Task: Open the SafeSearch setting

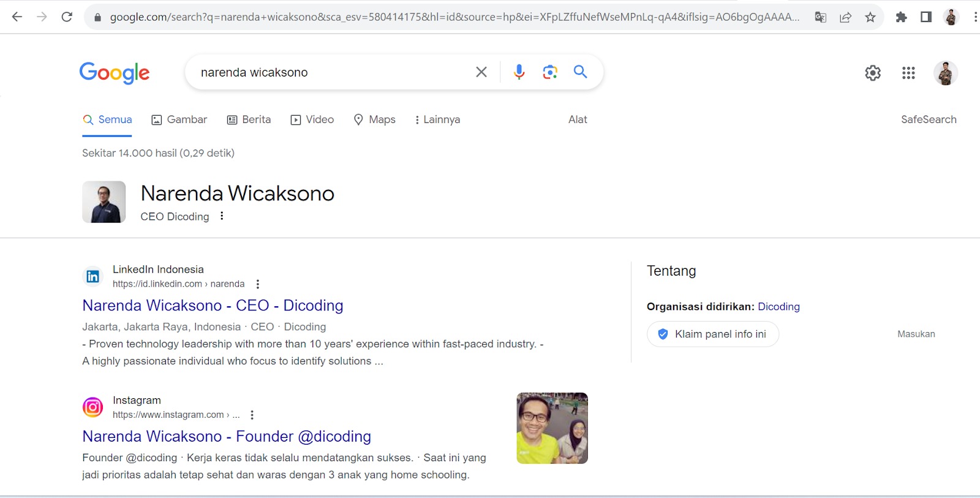Action: (x=929, y=119)
